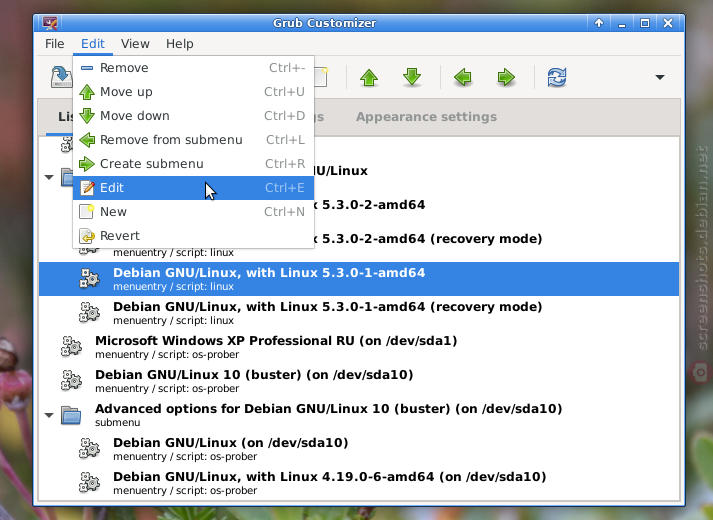
Task: Select Linux 5.3.0-2-amd64 (recovery mode) entry text
Action: [428, 239]
